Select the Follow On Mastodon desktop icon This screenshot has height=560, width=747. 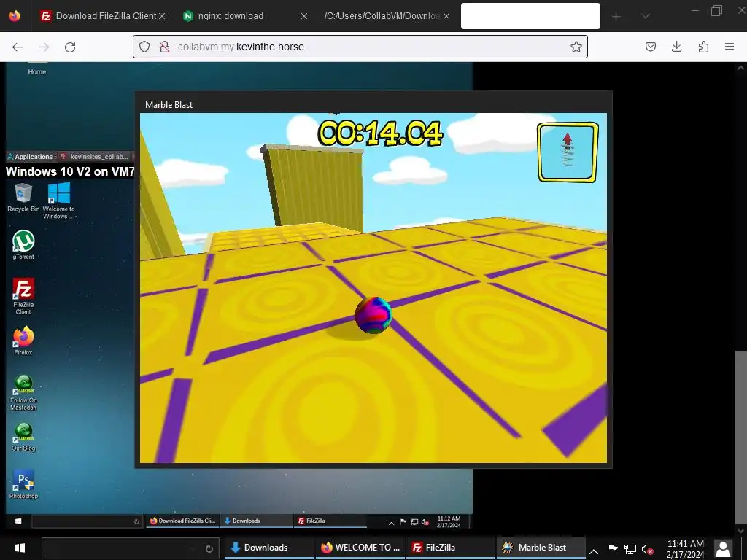point(23,393)
